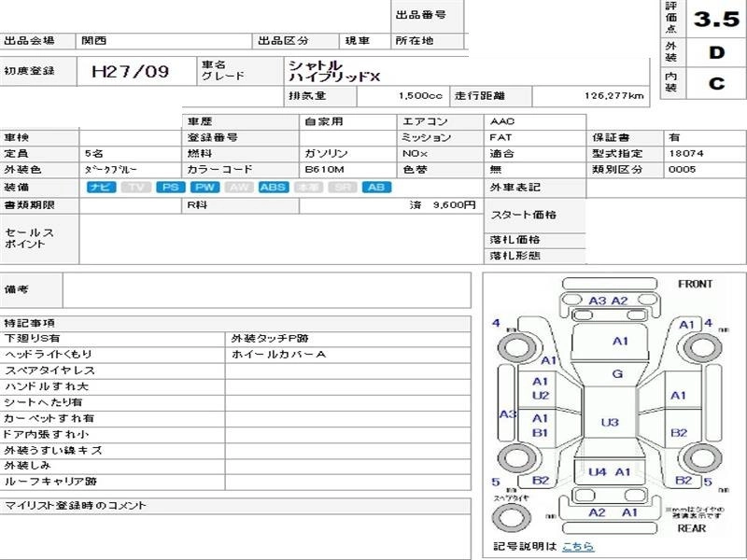The height and width of the screenshot is (560, 747).
Task: Click the マイリスト登録時のコメント header
Action: [x=76, y=506]
